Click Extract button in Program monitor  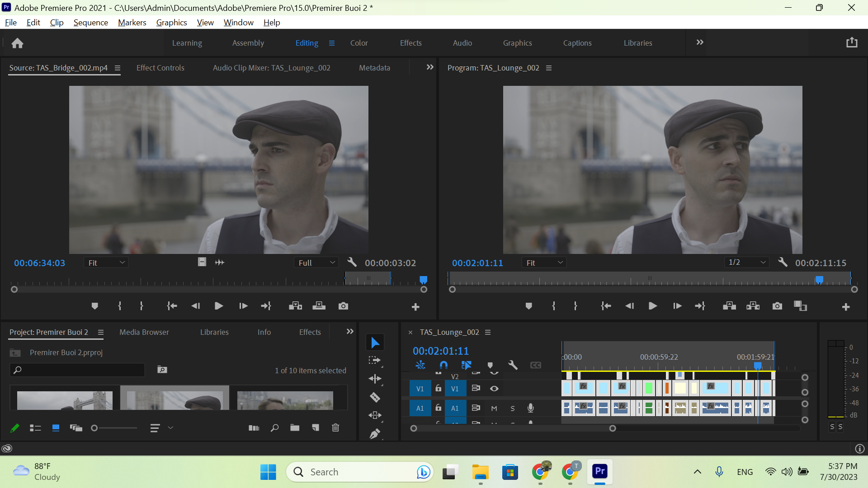coord(753,306)
